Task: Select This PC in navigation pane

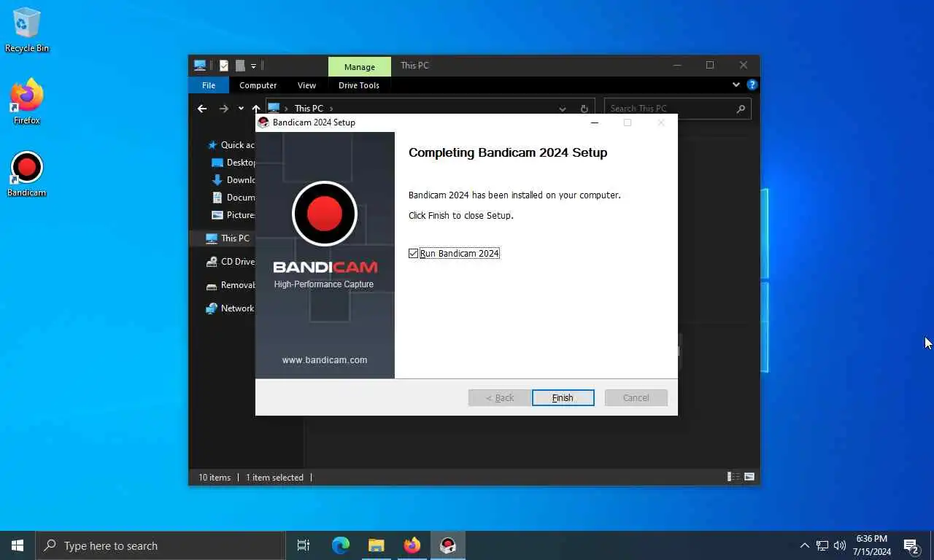Action: pyautogui.click(x=228, y=238)
